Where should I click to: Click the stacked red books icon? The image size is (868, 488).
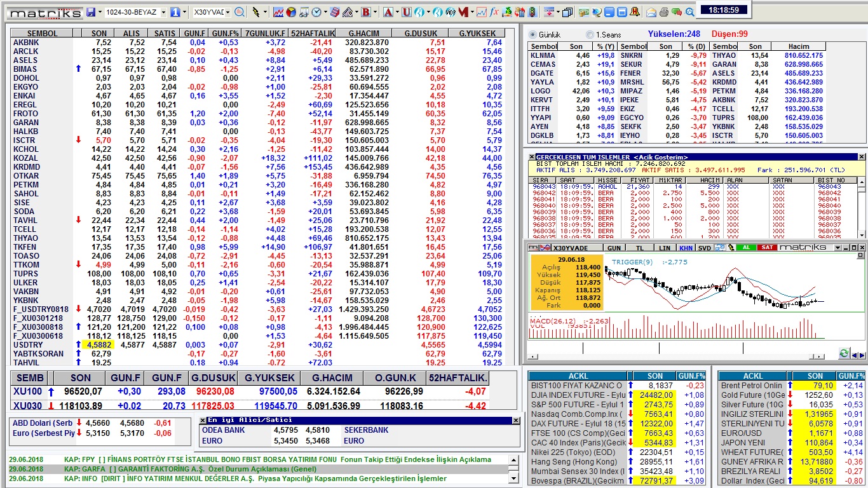[x=334, y=12]
